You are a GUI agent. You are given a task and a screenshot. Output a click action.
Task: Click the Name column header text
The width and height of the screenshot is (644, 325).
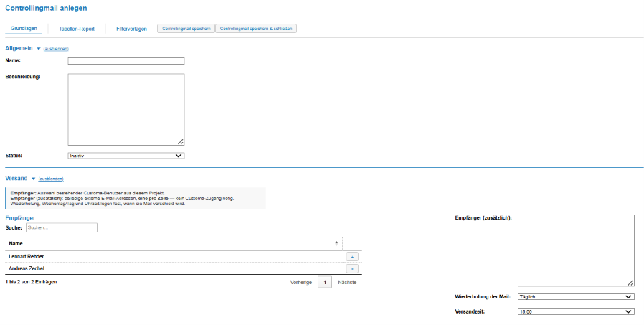(16, 244)
